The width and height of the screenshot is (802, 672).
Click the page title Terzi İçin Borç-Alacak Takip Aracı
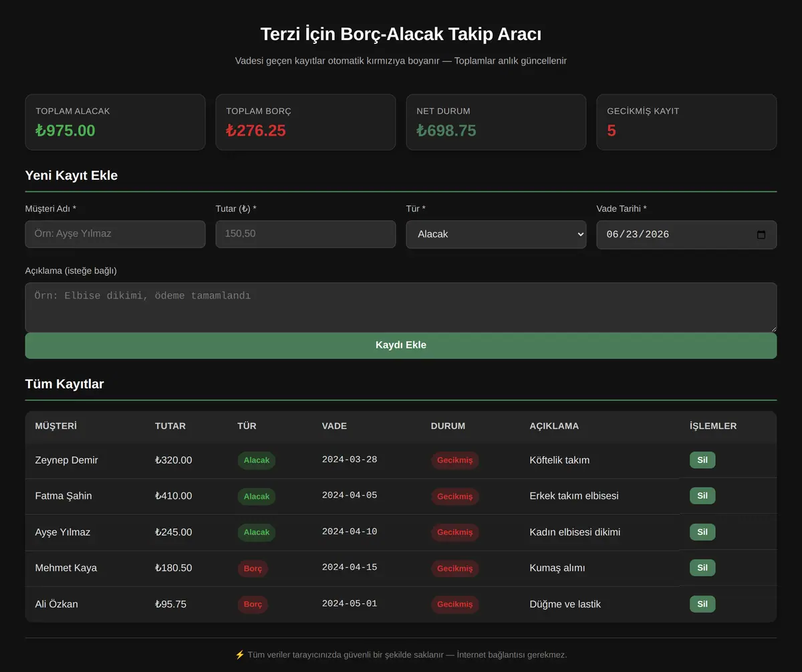[x=401, y=34]
